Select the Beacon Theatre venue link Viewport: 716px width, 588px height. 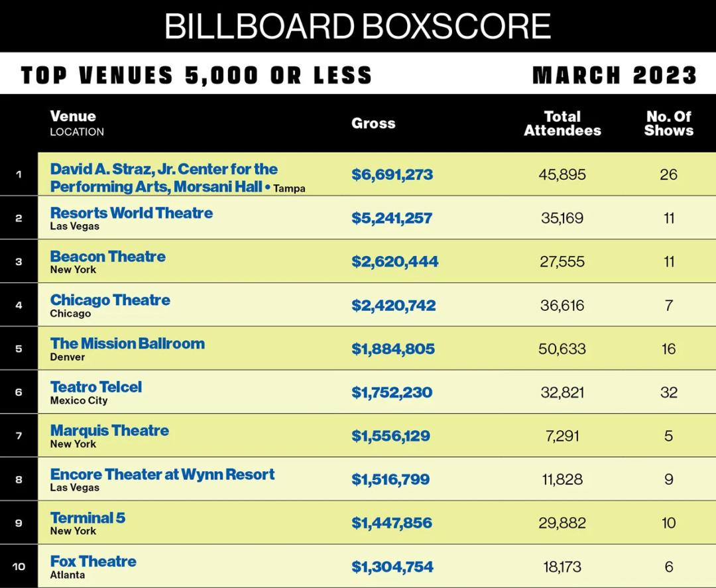(x=108, y=256)
